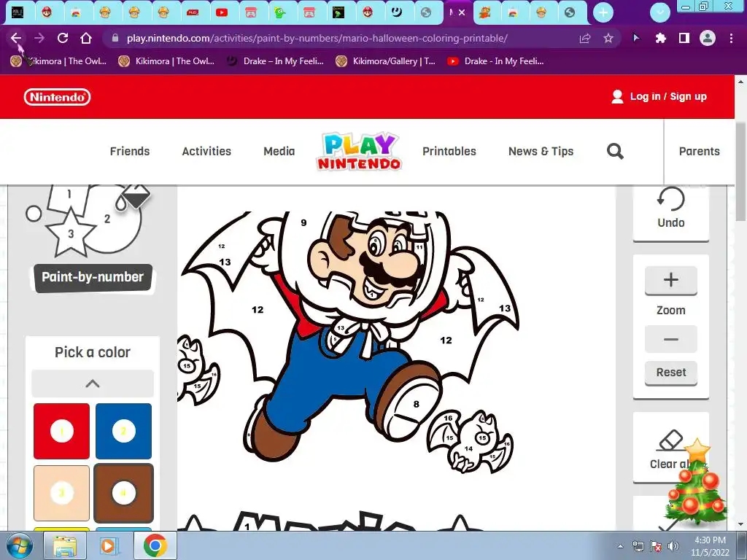Open the network tray icon
Viewport: 747px width, 560px height.
click(638, 546)
